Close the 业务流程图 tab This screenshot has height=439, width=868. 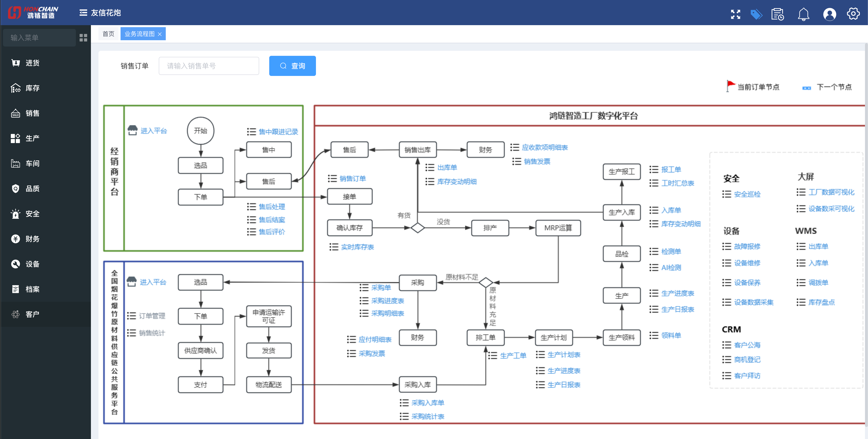pyautogui.click(x=160, y=34)
